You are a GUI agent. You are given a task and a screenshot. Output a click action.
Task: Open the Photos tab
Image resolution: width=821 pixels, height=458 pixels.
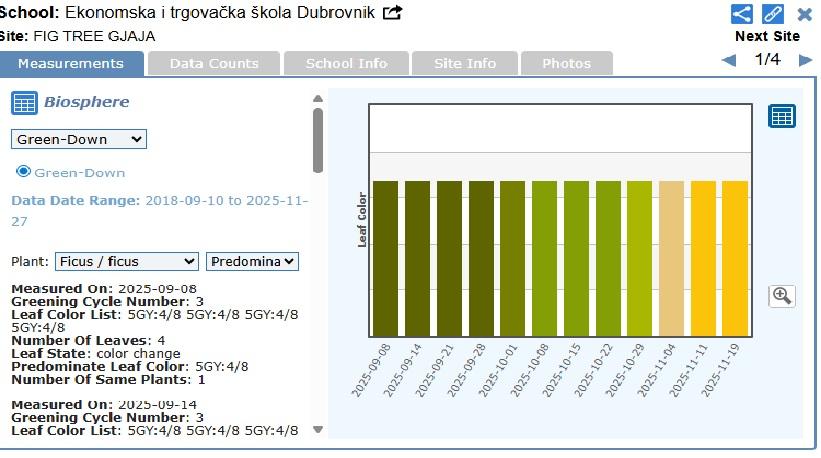[566, 63]
